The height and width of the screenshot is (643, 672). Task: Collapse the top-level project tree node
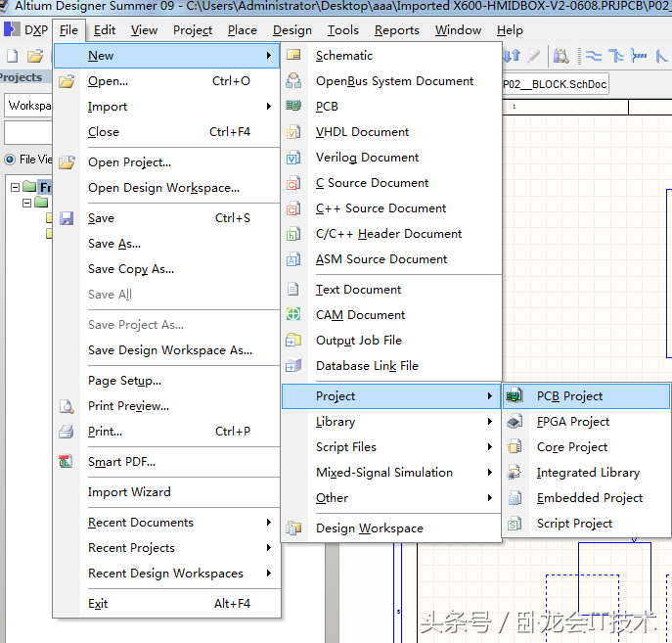pos(16,187)
